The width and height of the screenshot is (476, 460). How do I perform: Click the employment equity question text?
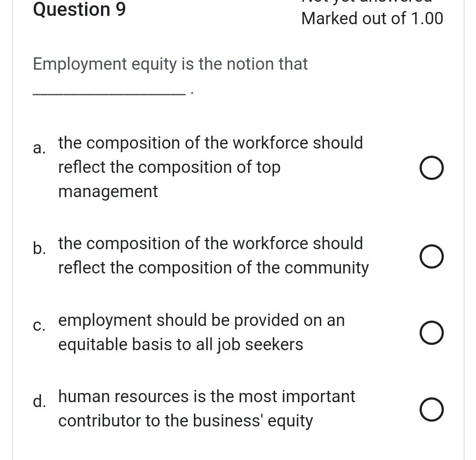[x=170, y=64]
